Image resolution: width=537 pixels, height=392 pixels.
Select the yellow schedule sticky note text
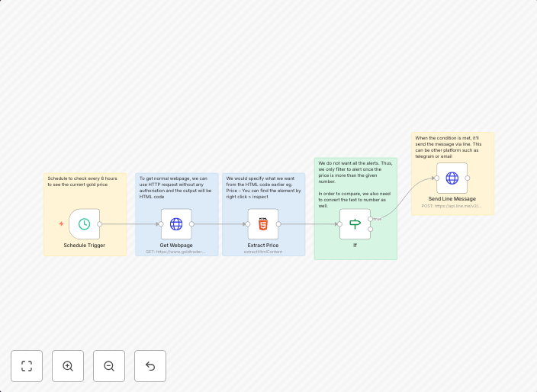[x=84, y=182]
